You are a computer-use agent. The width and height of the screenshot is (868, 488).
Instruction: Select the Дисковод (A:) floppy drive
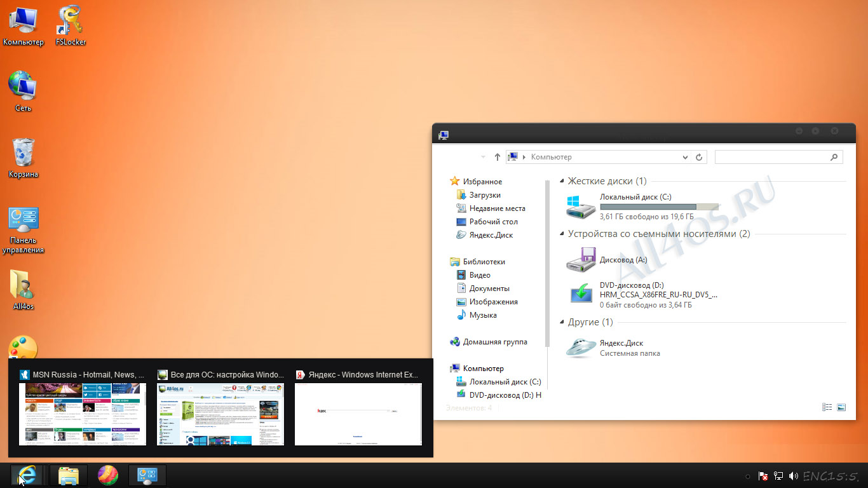click(581, 259)
